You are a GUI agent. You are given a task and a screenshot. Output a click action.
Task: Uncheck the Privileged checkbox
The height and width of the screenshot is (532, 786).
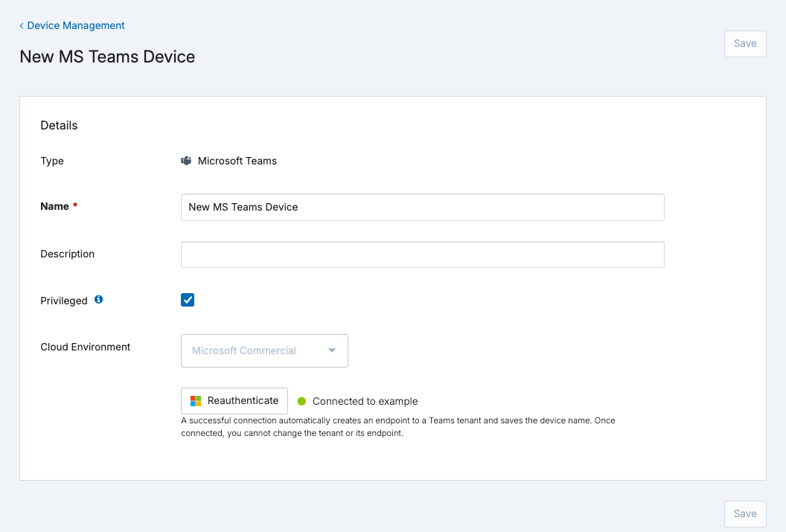click(188, 300)
